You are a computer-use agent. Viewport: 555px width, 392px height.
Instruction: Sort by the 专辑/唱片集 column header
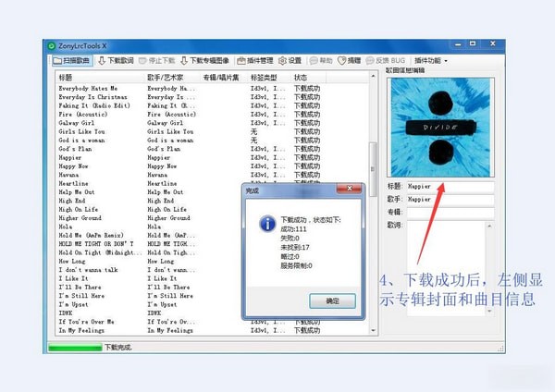click(x=225, y=78)
